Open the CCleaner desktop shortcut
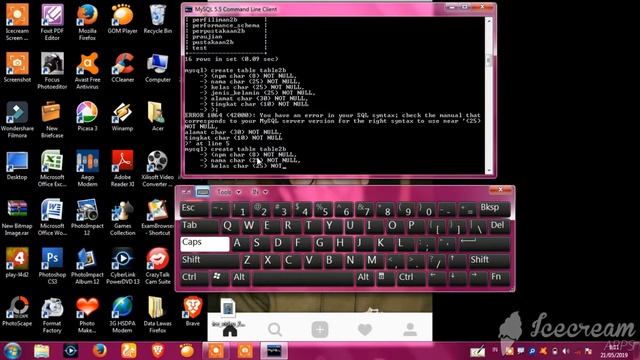640x360 pixels. pyautogui.click(x=122, y=67)
